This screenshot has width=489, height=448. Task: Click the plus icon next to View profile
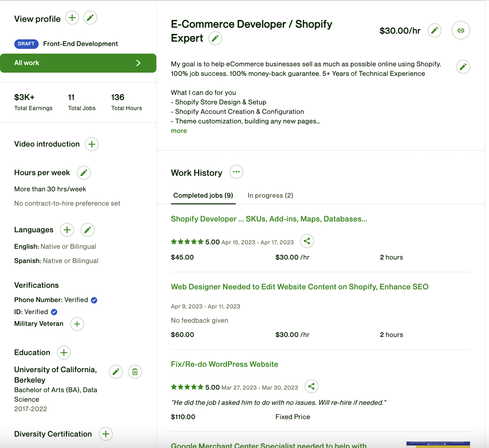pyautogui.click(x=72, y=18)
